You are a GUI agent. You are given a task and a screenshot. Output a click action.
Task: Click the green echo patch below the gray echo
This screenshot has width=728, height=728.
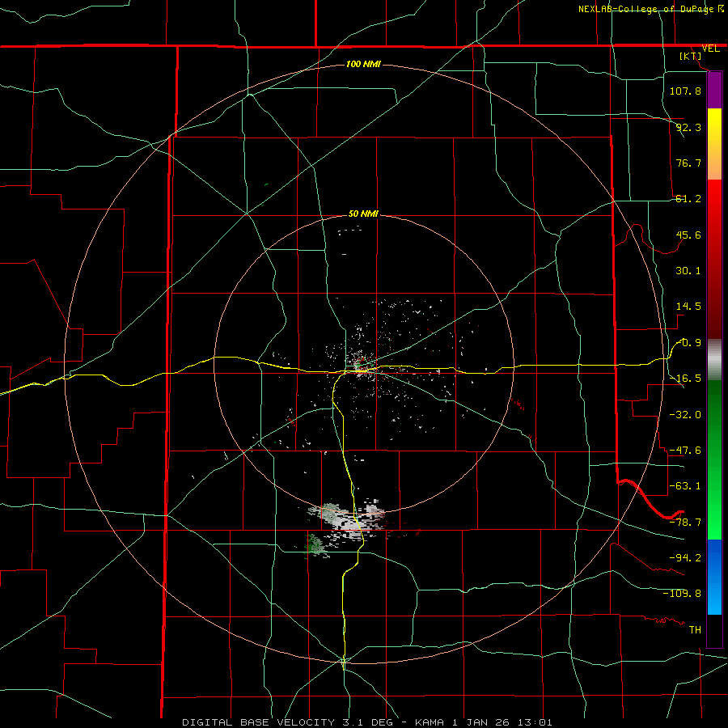tap(315, 544)
